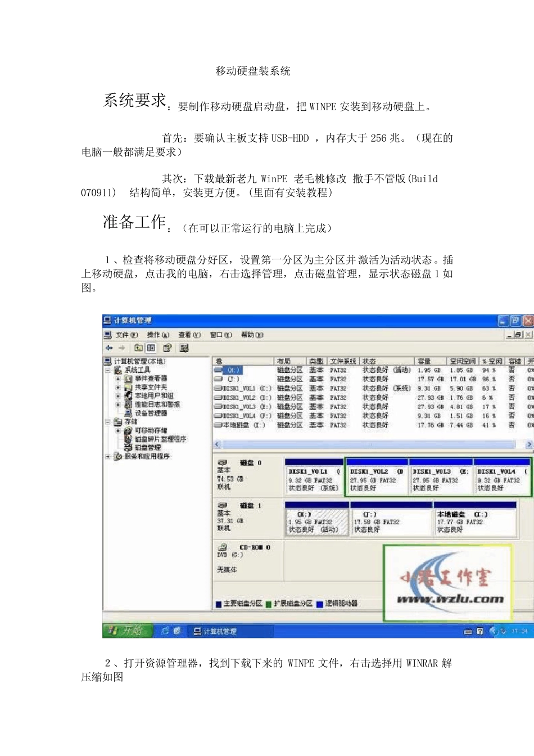Sort by the 空闲空间 column header
This screenshot has height=756, width=534.
click(463, 361)
